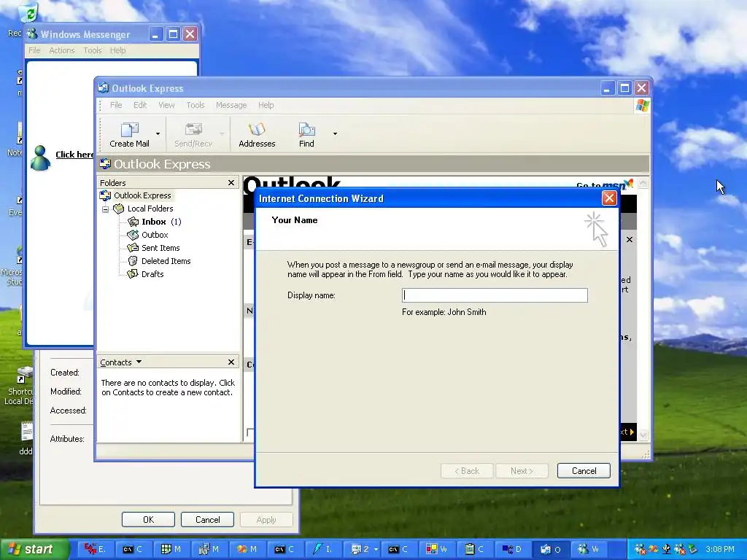Click the Windows flag logo in Outlook toolbar
The width and height of the screenshot is (747, 560).
pos(642,106)
